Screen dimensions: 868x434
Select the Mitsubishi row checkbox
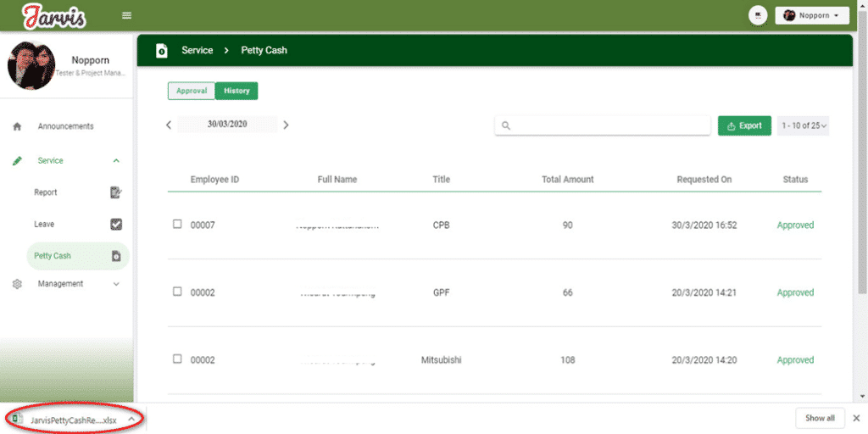click(x=177, y=359)
